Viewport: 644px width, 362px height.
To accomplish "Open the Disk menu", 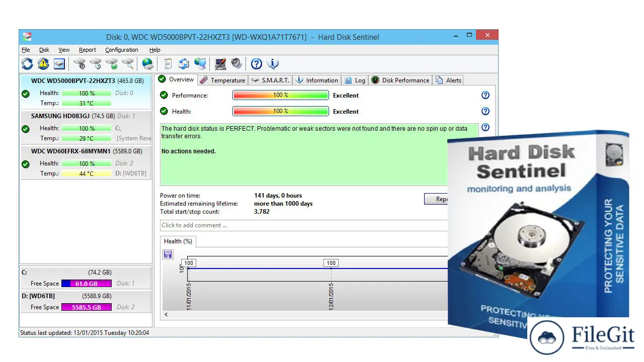I will click(x=44, y=50).
